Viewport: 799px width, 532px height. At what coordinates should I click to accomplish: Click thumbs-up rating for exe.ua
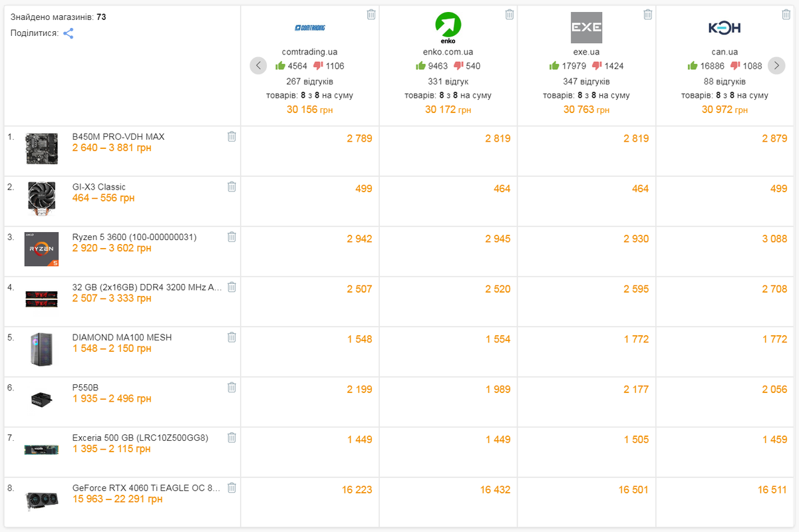554,66
